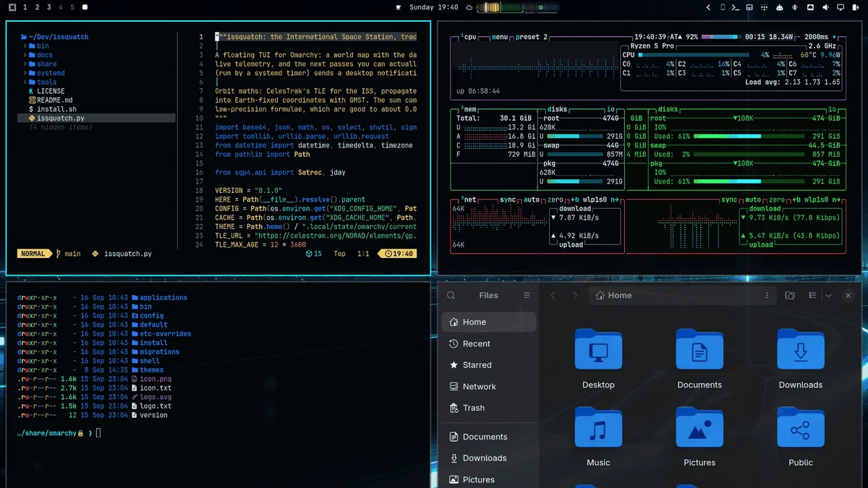Open the Bluetooth icon in the top bar
Image resolution: width=868 pixels, height=488 pixels.
[794, 7]
